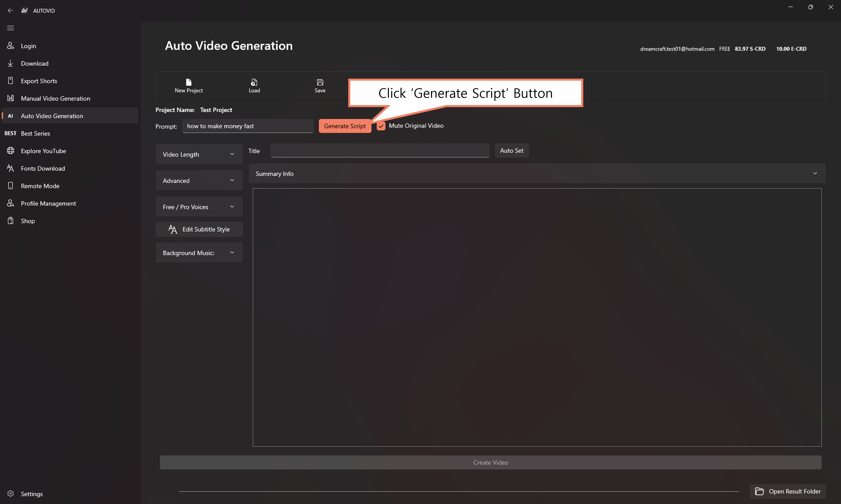Go to Manual Video Generation page
The height and width of the screenshot is (504, 841).
point(55,99)
